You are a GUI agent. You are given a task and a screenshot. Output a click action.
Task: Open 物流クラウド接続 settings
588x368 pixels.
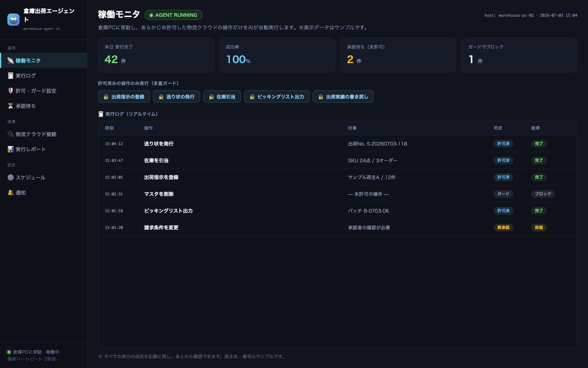tap(43, 134)
